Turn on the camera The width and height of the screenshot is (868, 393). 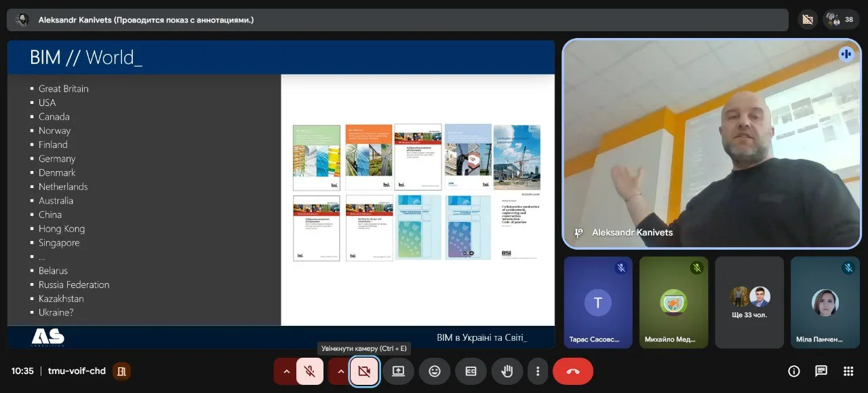364,371
